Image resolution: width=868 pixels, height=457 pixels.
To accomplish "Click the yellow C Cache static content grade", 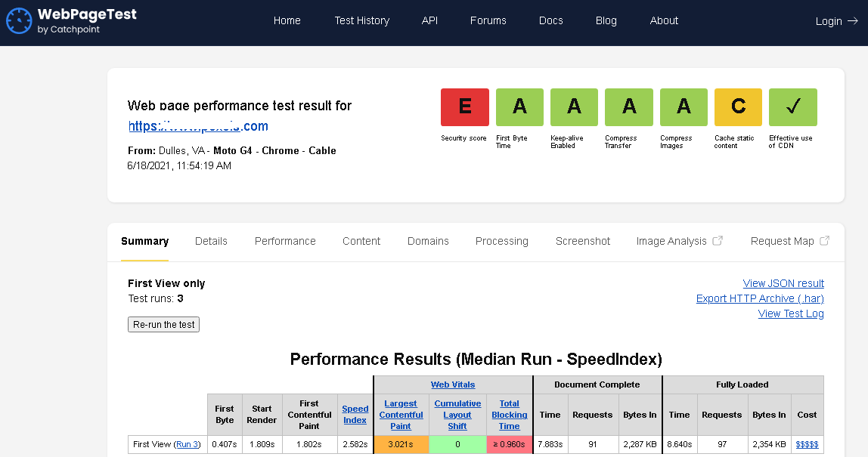I will click(x=738, y=107).
